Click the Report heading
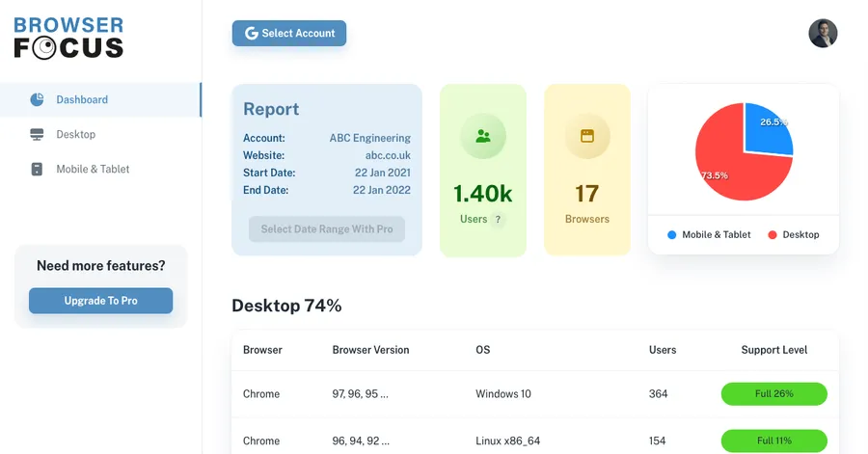The height and width of the screenshot is (454, 868). (x=271, y=109)
